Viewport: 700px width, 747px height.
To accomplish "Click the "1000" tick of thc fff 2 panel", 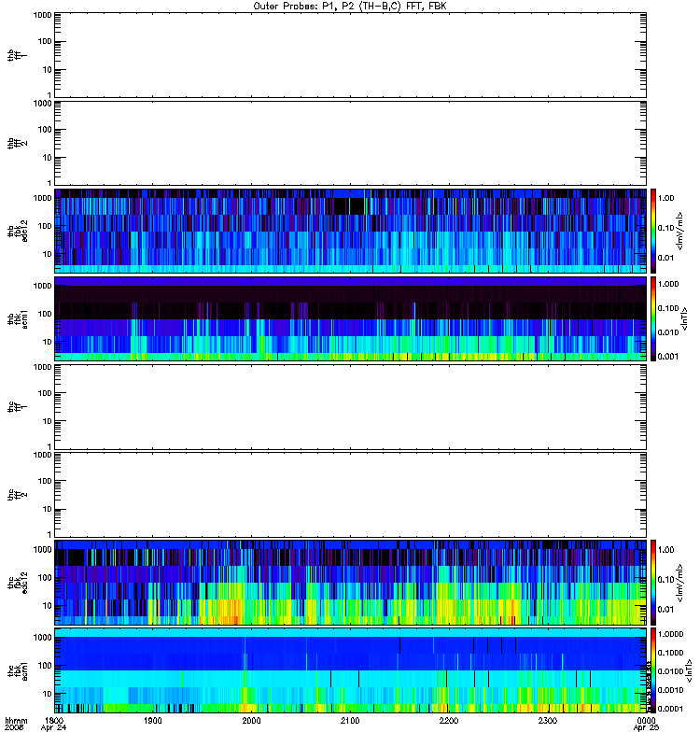I will coord(42,455).
